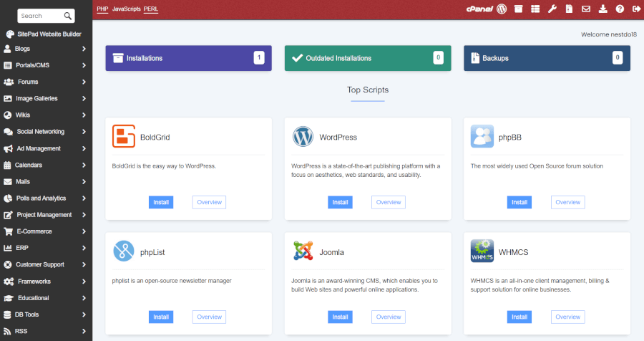Image resolution: width=644 pixels, height=341 pixels.
Task: Open the envelope email settings icon
Action: (x=585, y=9)
